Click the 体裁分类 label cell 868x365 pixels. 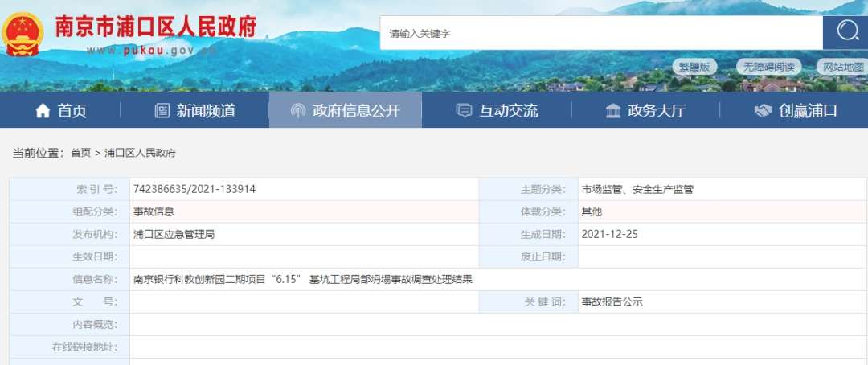pyautogui.click(x=529, y=211)
